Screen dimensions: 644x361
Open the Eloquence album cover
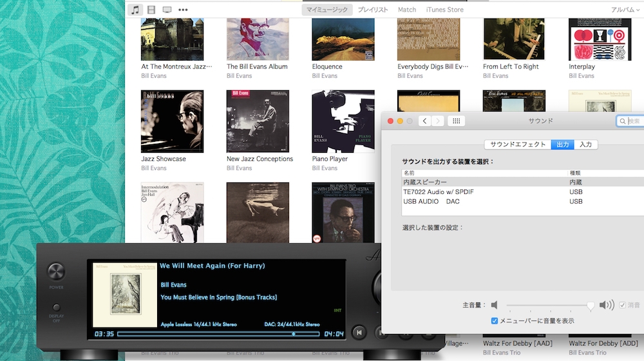pos(343,39)
